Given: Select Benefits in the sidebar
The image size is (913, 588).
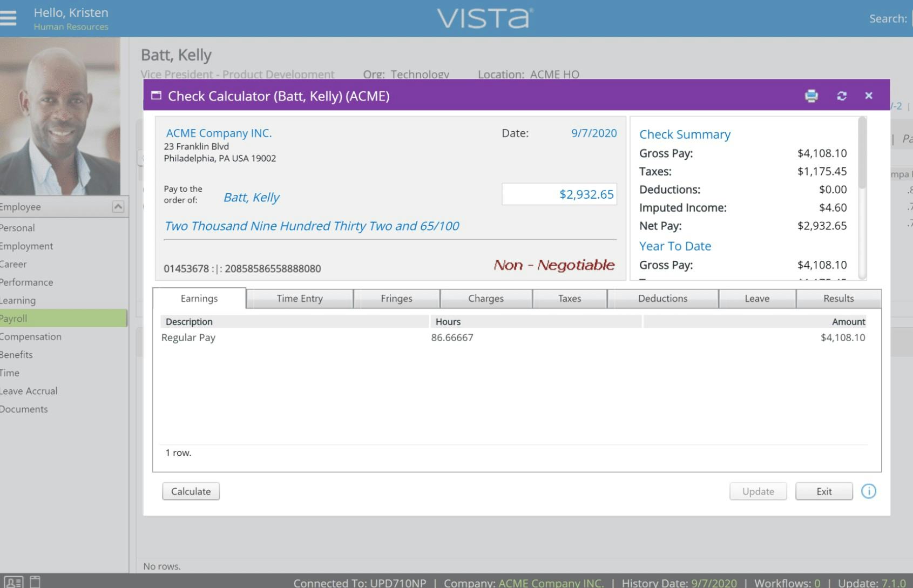Looking at the screenshot, I should 17,354.
